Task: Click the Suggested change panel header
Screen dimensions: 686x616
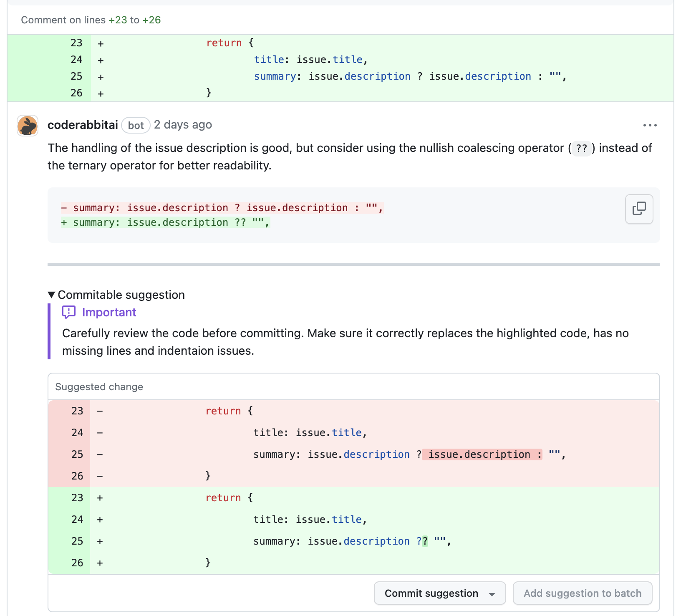Action: click(99, 386)
